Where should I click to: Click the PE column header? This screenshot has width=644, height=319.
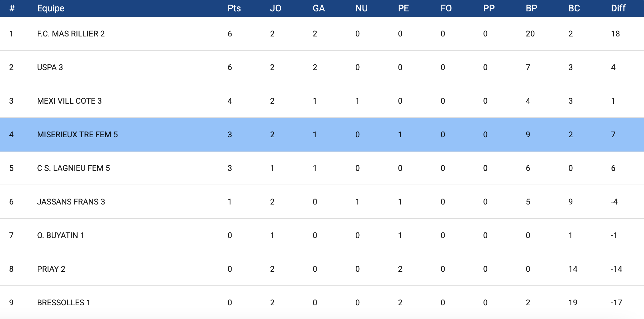[x=403, y=8]
